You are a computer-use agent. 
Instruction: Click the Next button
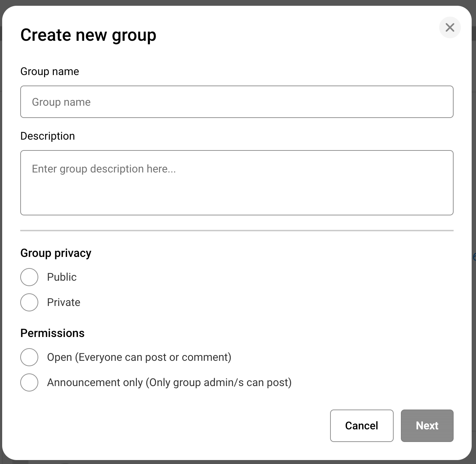[427, 426]
